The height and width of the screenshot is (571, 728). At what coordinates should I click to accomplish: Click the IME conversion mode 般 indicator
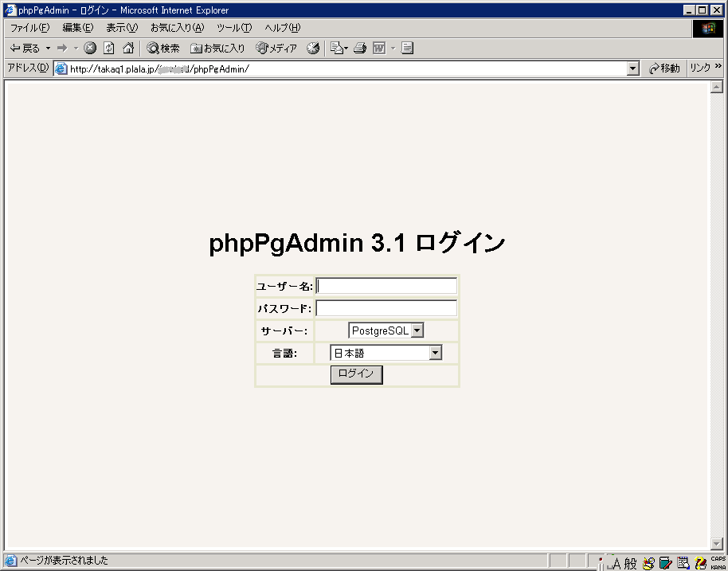click(x=630, y=564)
